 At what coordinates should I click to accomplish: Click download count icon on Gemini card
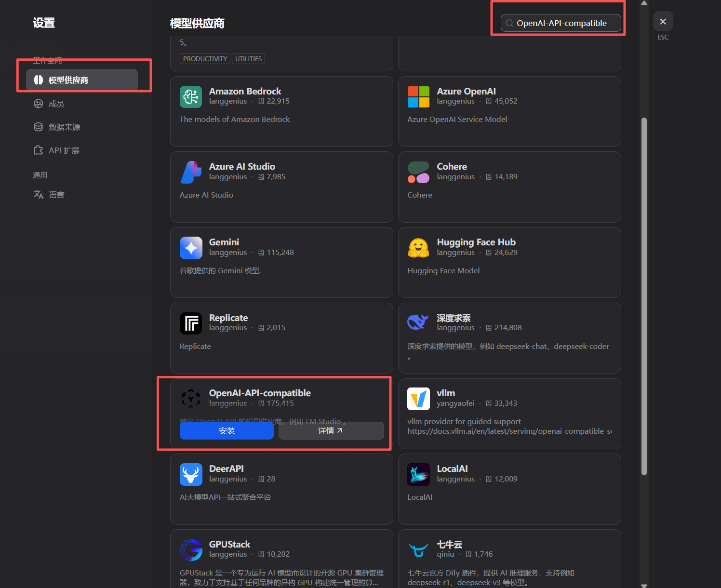[261, 253]
